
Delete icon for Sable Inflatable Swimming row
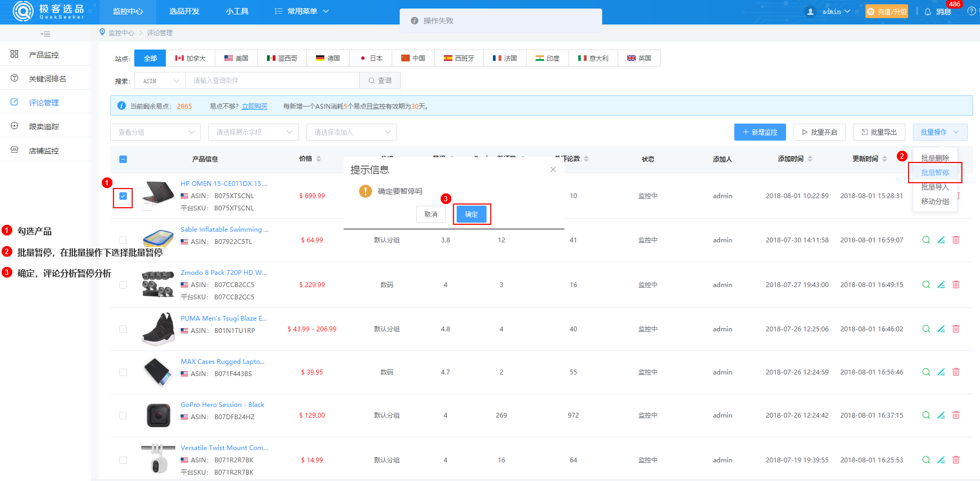[956, 240]
